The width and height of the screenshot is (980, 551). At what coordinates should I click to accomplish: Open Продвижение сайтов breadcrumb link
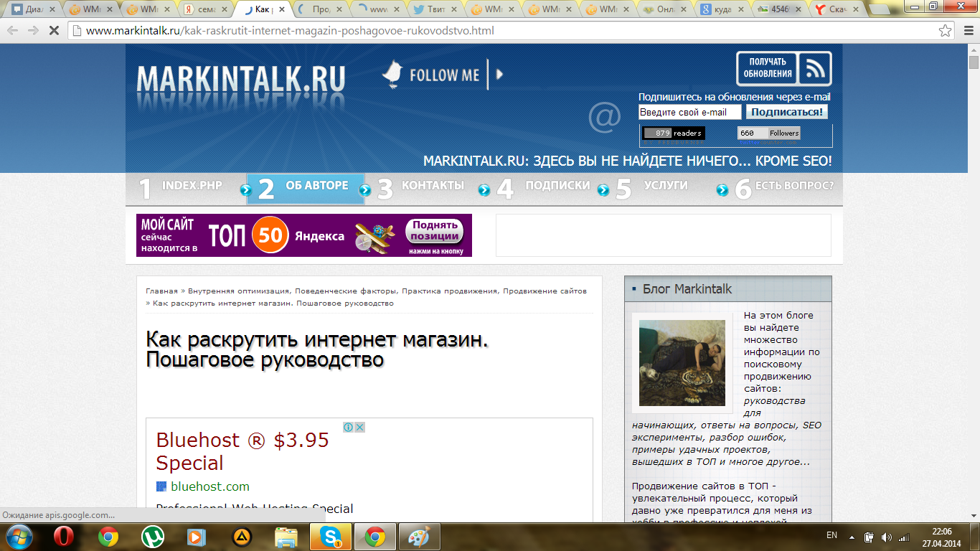[x=545, y=291]
